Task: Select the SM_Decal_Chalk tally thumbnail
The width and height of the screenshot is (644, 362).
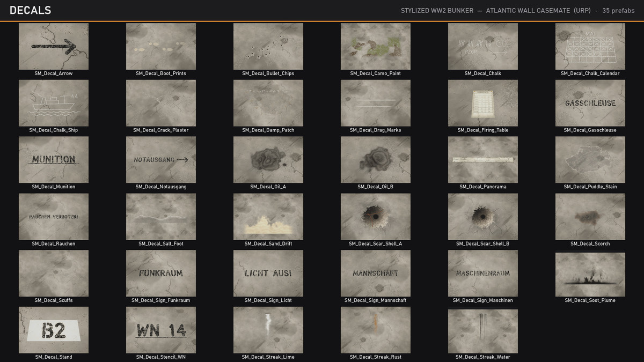Action: pos(483,46)
